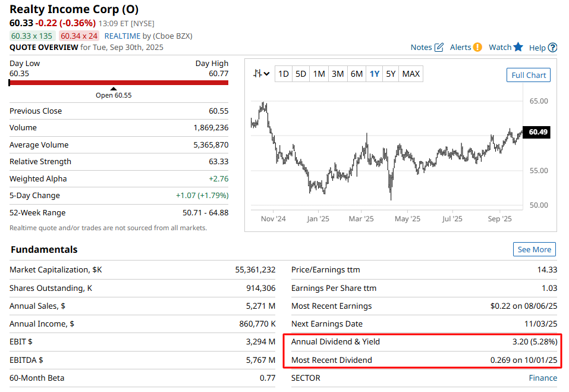Select the 1D chart range
569x392 pixels.
pyautogui.click(x=284, y=73)
